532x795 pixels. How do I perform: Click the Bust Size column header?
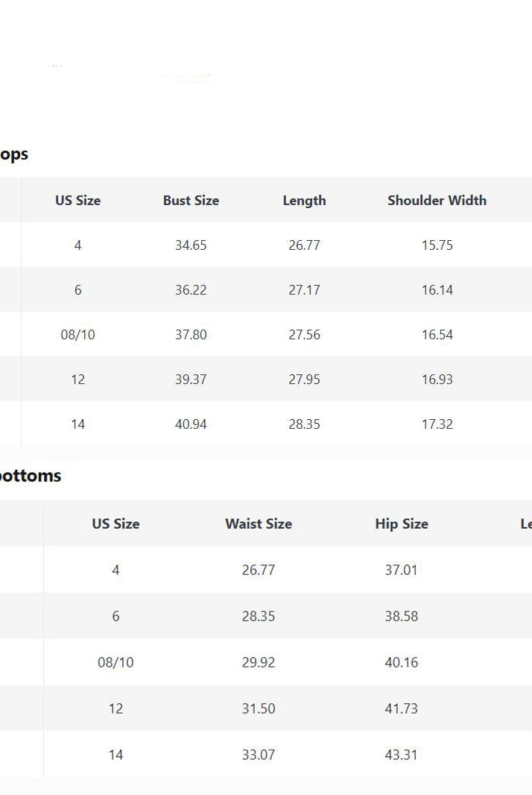(x=191, y=200)
